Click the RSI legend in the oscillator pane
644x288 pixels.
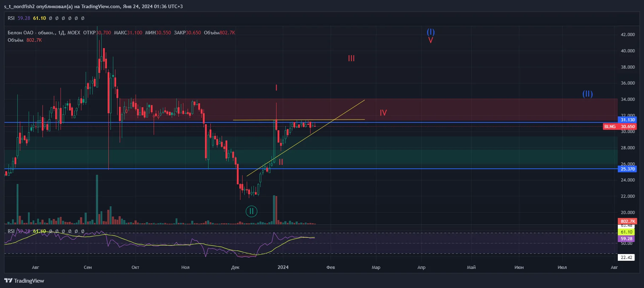pyautogui.click(x=11, y=231)
